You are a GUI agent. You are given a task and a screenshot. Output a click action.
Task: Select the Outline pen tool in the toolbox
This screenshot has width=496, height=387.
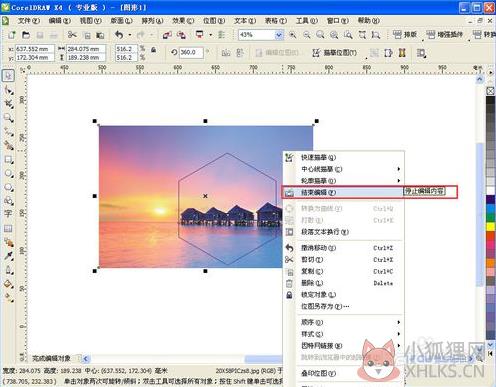(x=8, y=270)
